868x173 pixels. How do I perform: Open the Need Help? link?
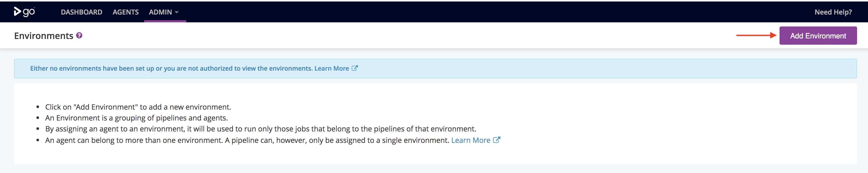(x=833, y=12)
